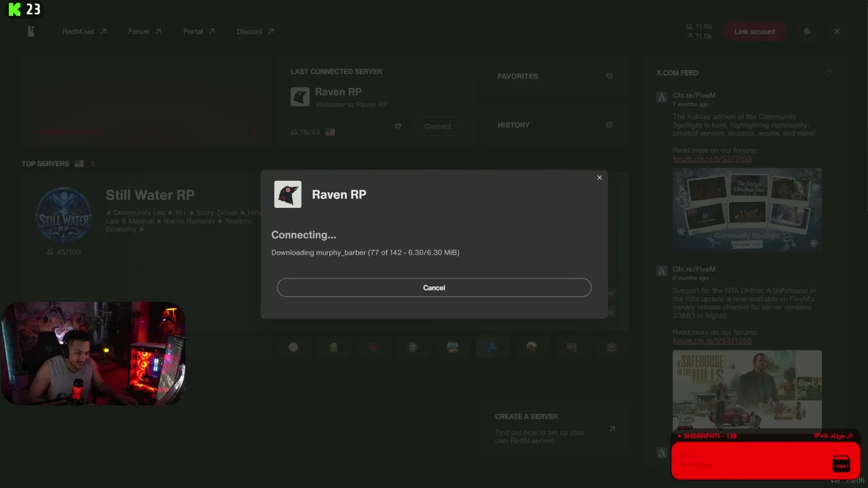Click the RedM logo in the top bar

pyautogui.click(x=31, y=32)
